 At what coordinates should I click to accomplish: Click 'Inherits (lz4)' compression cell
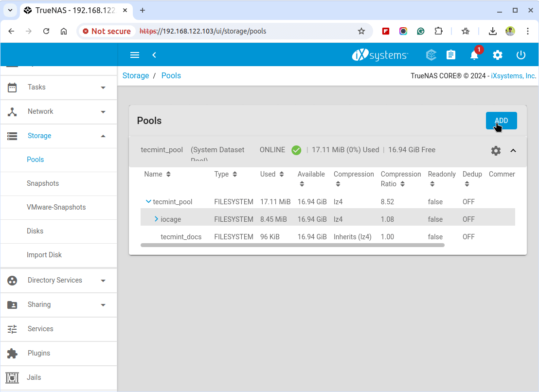352,237
